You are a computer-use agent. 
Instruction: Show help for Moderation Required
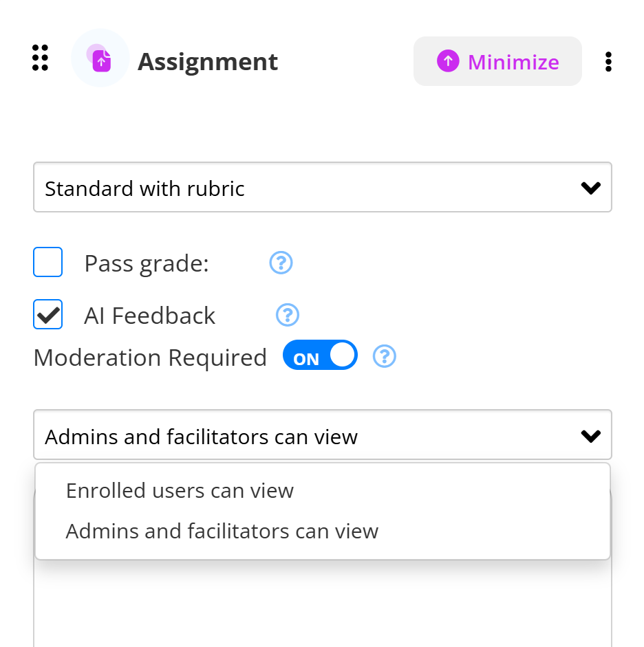pos(385,356)
